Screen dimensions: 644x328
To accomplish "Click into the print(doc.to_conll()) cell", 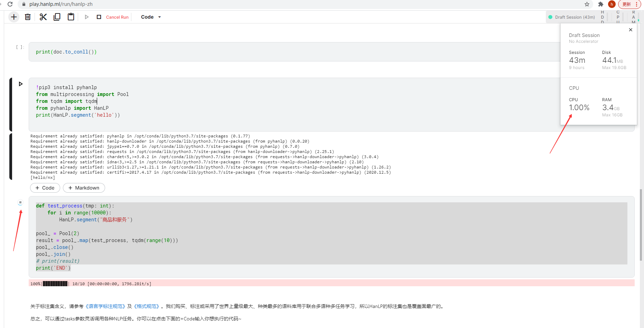I will [x=294, y=52].
